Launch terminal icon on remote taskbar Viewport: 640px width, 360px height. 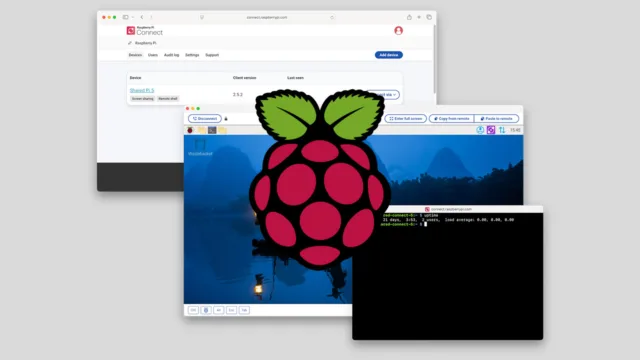pos(212,130)
